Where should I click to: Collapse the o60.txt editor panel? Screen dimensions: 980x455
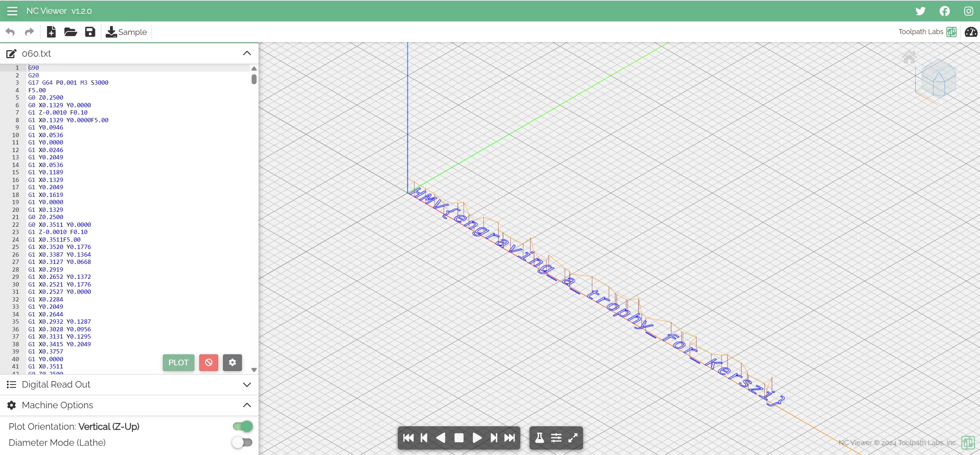[x=247, y=53]
